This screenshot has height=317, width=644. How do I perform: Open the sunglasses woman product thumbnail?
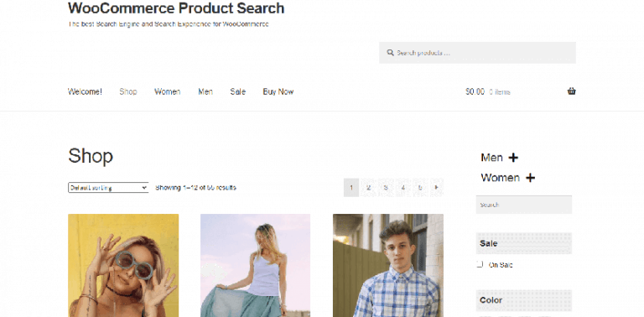click(x=123, y=265)
